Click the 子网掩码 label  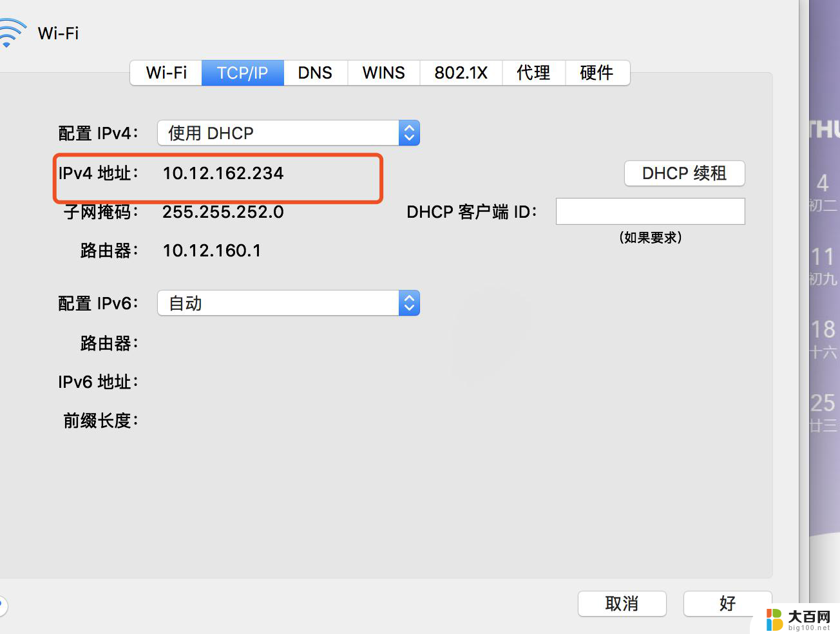pyautogui.click(x=100, y=212)
